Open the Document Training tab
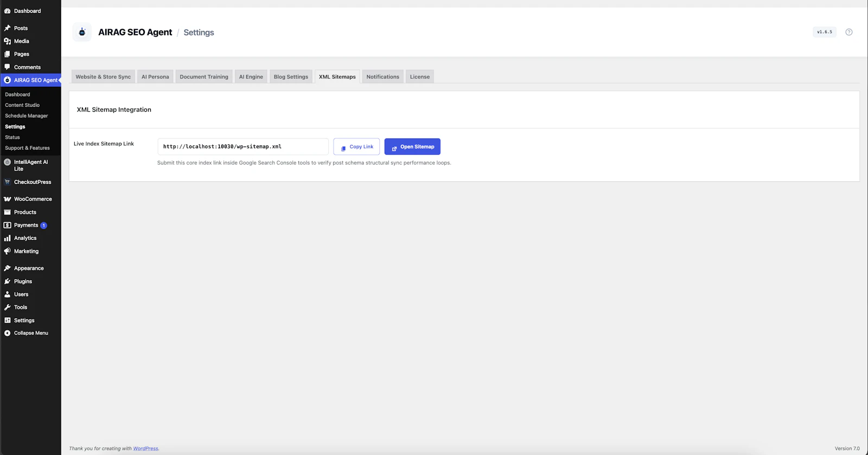The height and width of the screenshot is (455, 868). click(204, 77)
